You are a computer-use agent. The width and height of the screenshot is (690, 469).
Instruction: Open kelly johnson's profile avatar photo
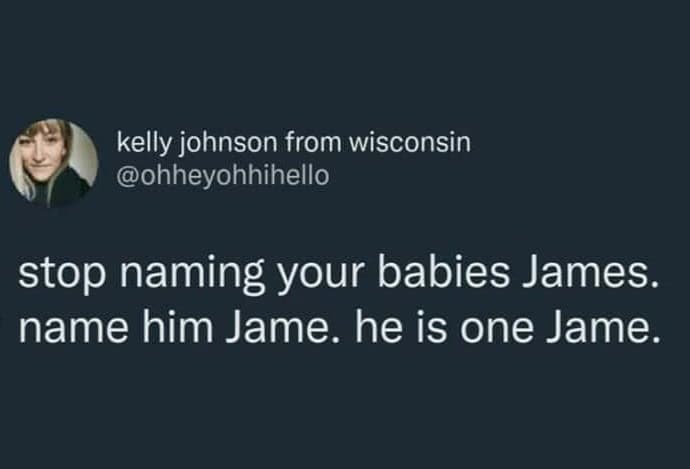pyautogui.click(x=54, y=163)
